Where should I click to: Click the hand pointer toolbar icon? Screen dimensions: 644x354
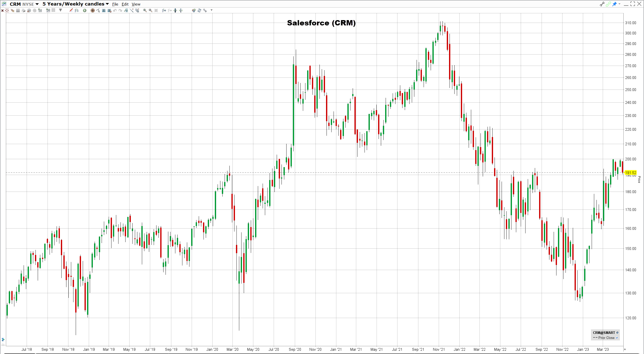(x=13, y=11)
